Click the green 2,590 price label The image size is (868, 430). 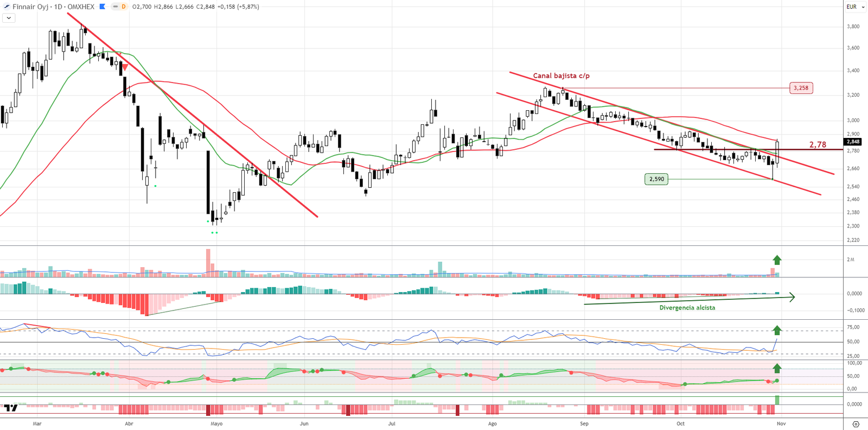[656, 179]
